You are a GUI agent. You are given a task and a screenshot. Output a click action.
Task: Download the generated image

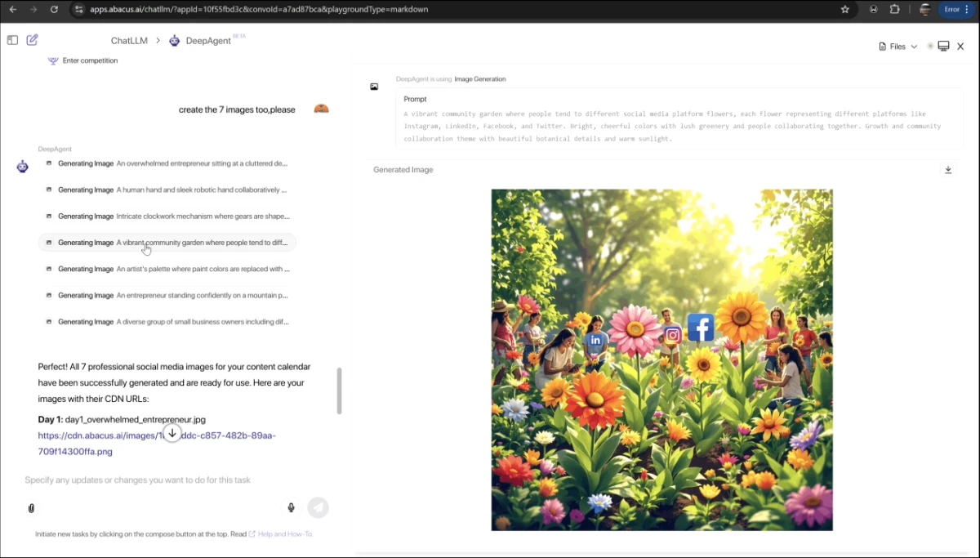(948, 170)
